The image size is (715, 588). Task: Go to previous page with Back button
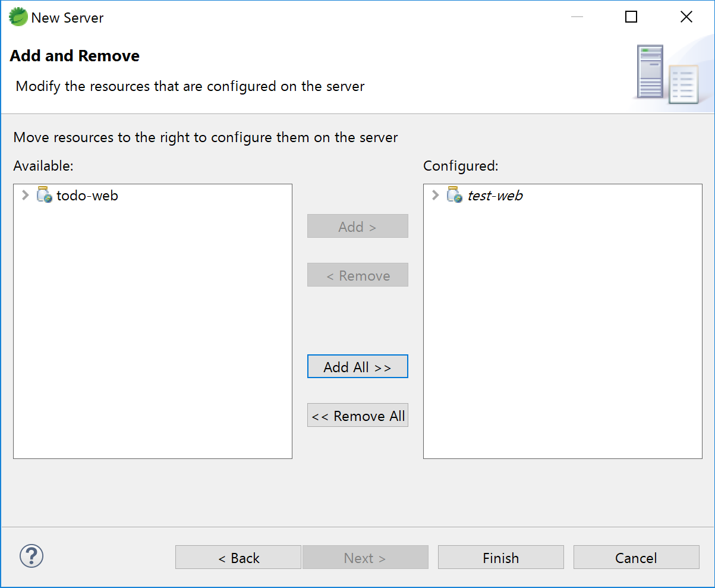pyautogui.click(x=238, y=558)
